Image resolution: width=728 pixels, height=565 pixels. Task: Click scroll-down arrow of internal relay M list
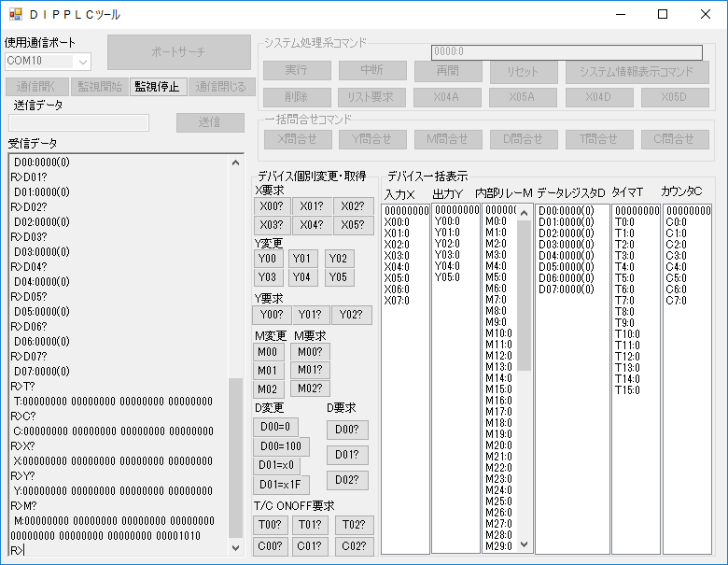524,544
